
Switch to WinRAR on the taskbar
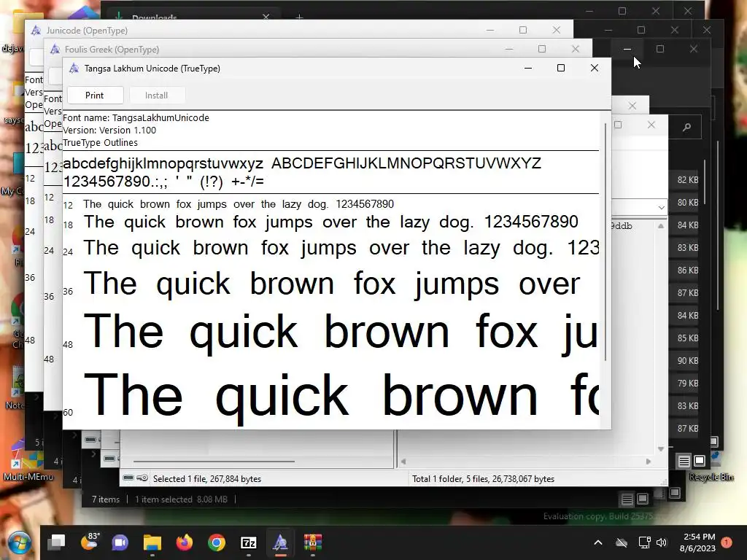point(313,542)
